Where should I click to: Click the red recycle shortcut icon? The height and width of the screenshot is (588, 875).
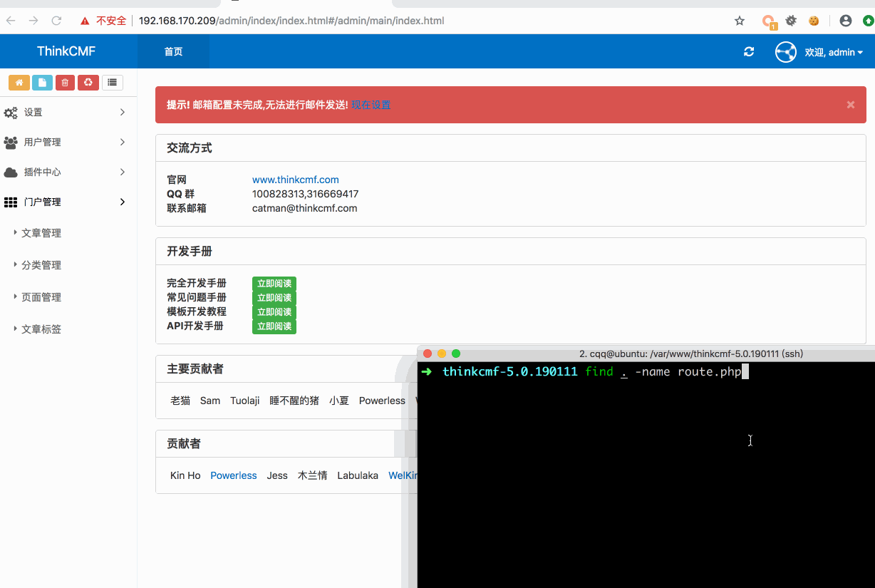[88, 83]
